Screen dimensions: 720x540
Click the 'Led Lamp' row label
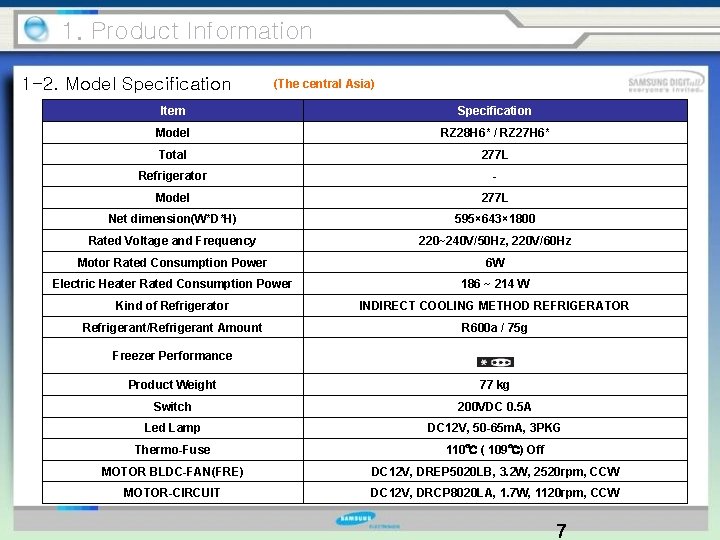click(x=172, y=428)
